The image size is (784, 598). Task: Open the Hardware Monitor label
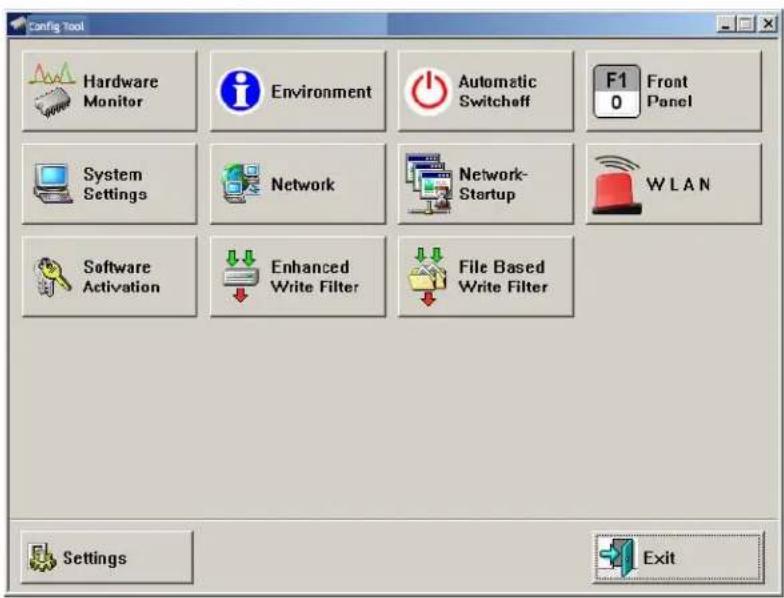pos(120,91)
